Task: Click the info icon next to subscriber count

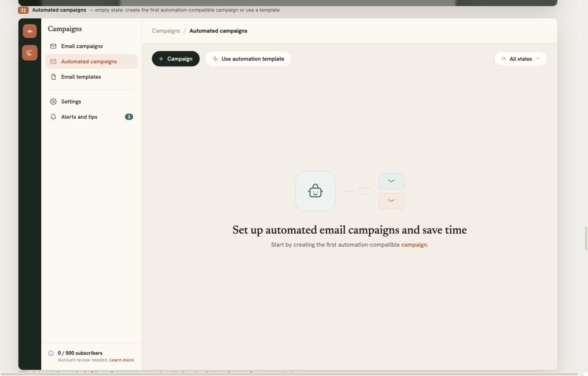Action: 51,353
